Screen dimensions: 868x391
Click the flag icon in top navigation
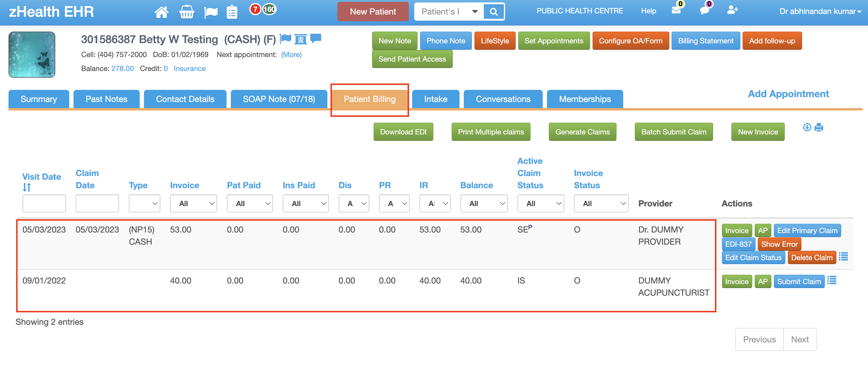tap(211, 12)
